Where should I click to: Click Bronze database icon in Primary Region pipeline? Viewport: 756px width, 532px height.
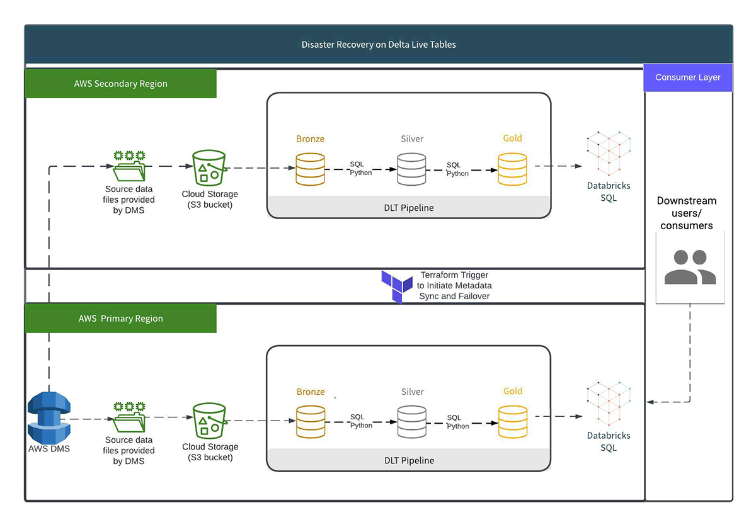[x=311, y=421]
